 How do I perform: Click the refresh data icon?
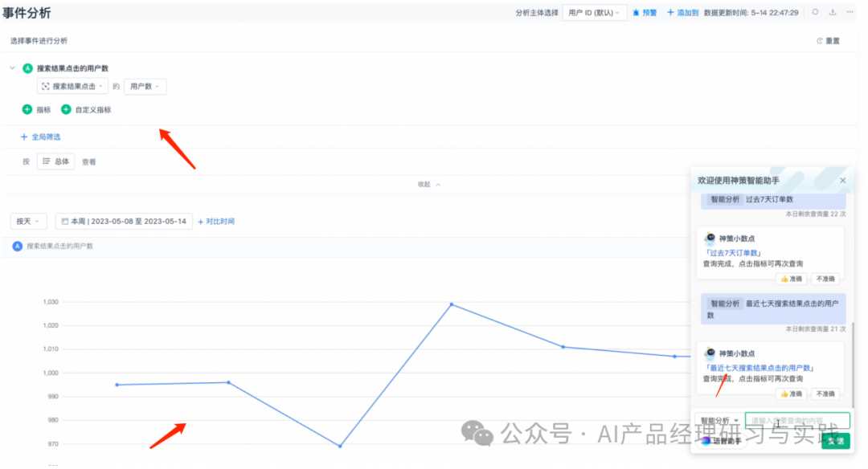coord(815,12)
